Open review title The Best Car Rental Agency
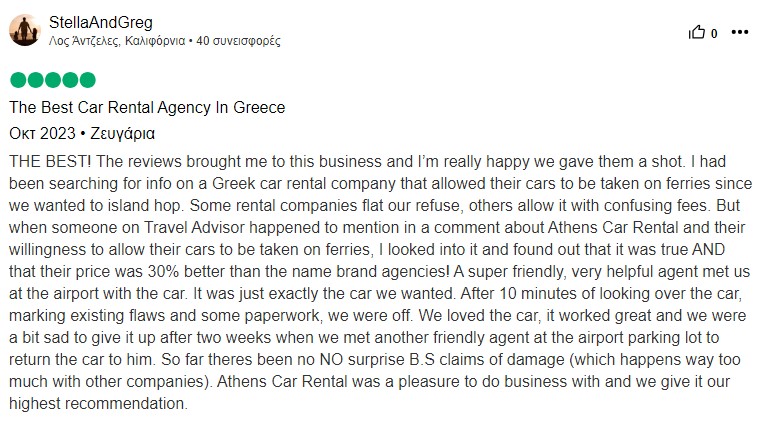The height and width of the screenshot is (424, 775). click(147, 107)
